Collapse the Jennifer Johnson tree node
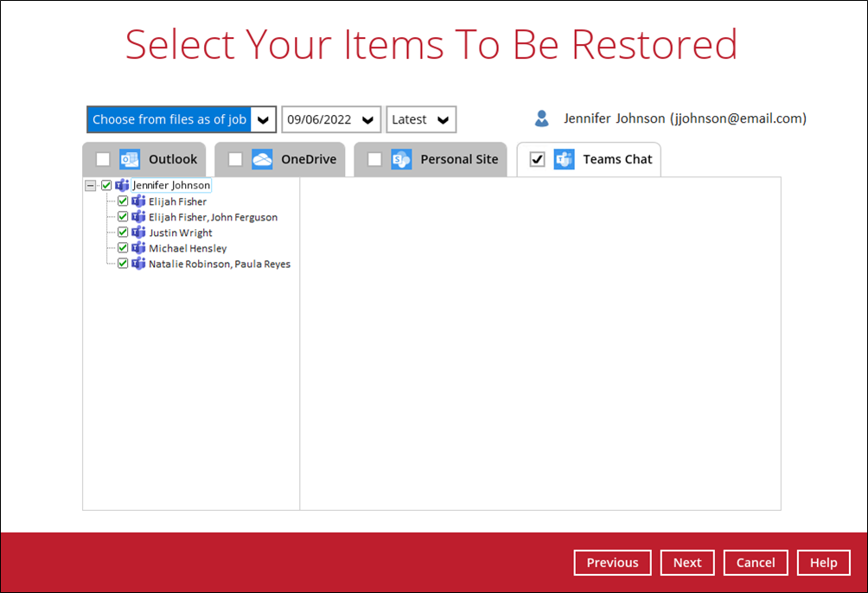Image resolution: width=868 pixels, height=593 pixels. 90,185
